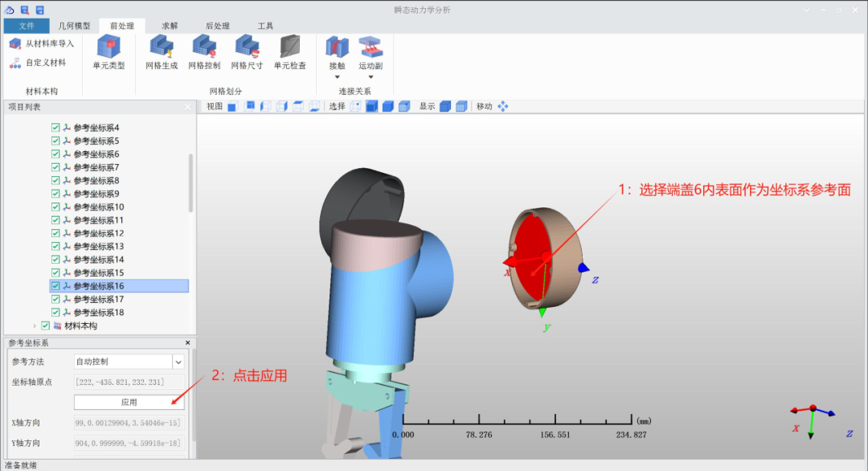Switch to the 几何模型 tab

pos(74,26)
